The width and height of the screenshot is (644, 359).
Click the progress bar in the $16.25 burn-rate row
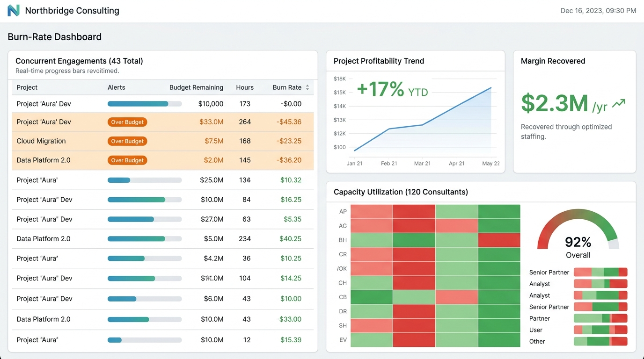tap(145, 200)
